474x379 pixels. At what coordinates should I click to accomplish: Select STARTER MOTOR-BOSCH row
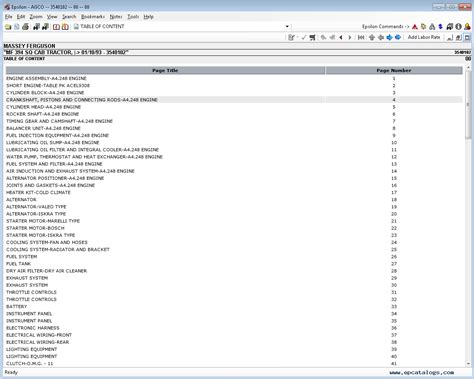(234, 228)
